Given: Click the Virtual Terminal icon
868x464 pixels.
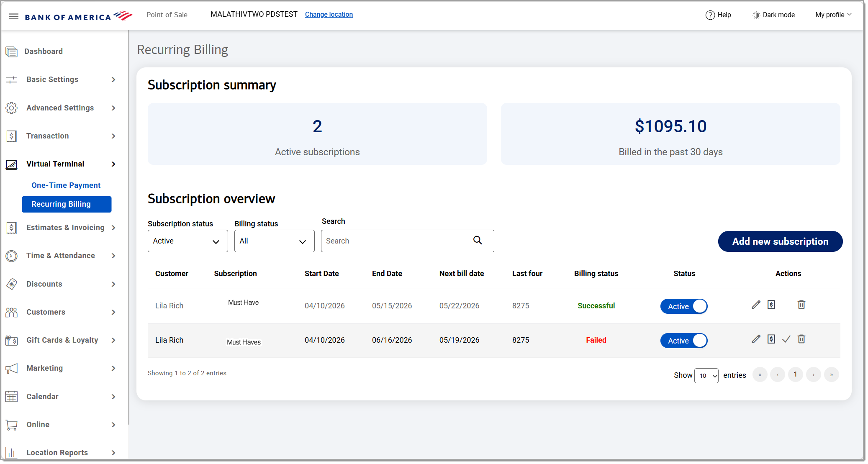Looking at the screenshot, I should click(x=12, y=164).
